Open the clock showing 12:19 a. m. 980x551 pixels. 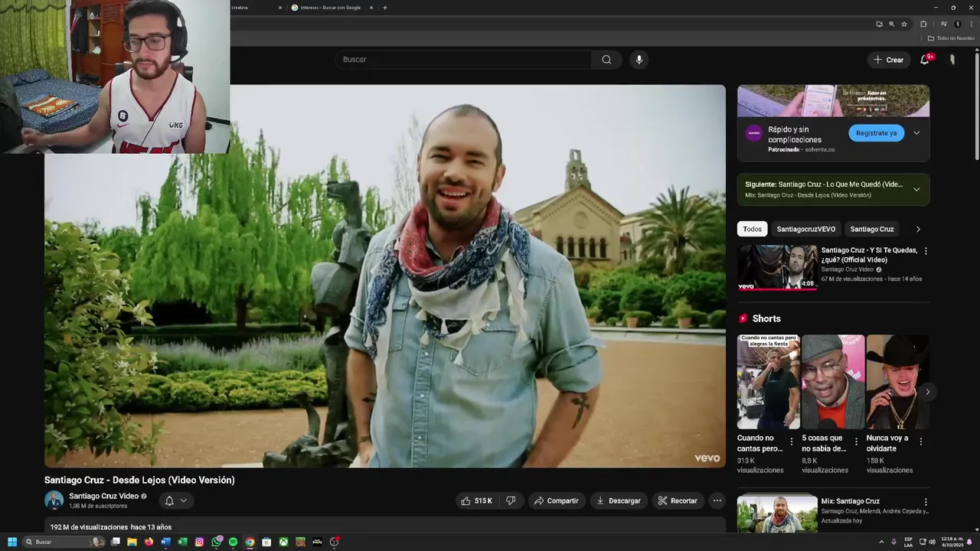click(952, 542)
